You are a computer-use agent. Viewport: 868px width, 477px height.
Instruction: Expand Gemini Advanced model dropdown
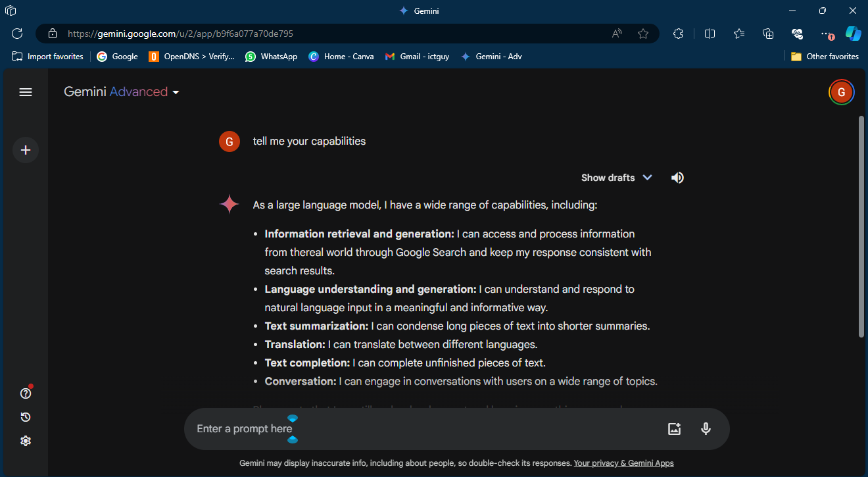pyautogui.click(x=122, y=92)
